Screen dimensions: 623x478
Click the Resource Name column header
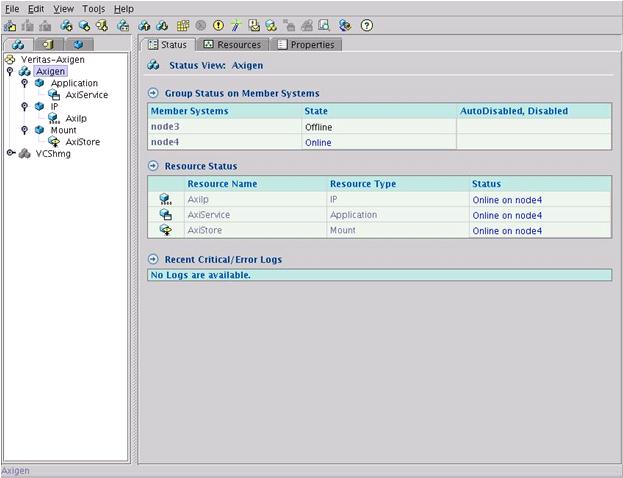[x=255, y=184]
